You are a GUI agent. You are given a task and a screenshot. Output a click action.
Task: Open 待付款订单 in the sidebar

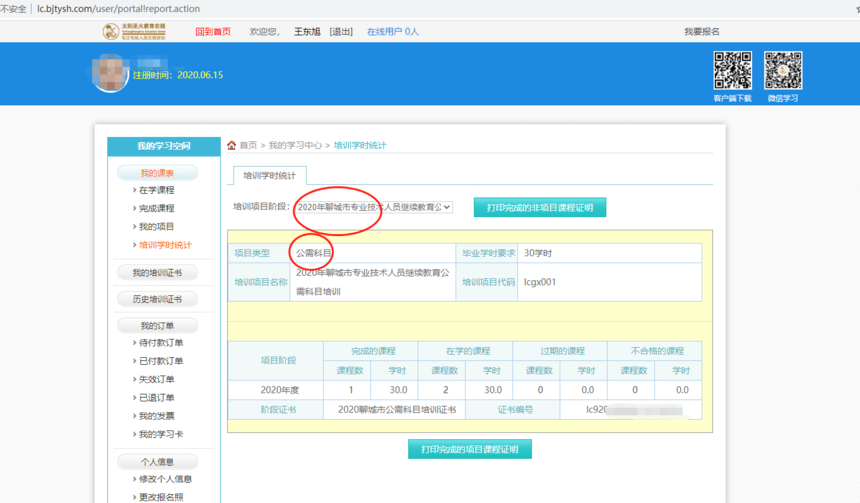point(161,343)
